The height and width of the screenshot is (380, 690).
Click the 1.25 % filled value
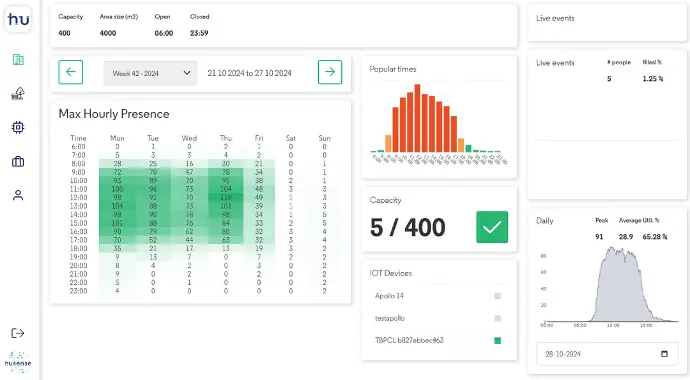pos(653,79)
